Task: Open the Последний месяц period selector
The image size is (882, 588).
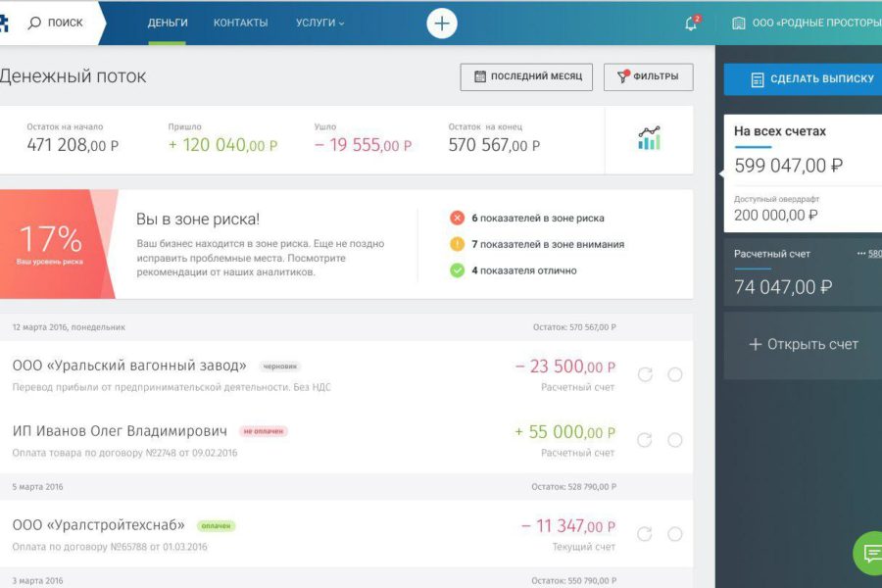Action: click(526, 77)
